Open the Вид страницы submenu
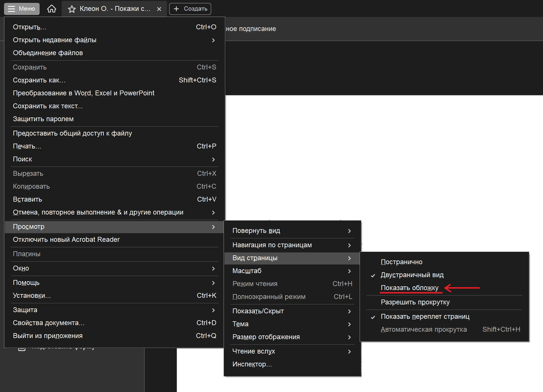Viewport: 543px width, 392px height. click(293, 258)
